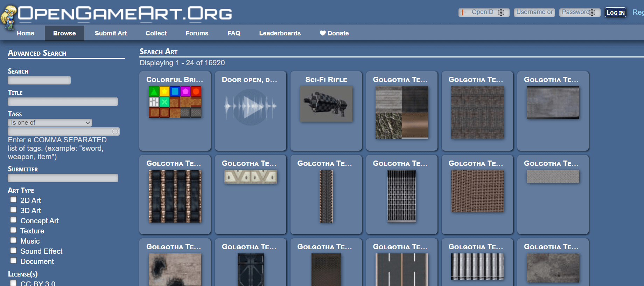644x286 pixels.
Task: Switch to the Browse tab
Action: pos(64,33)
